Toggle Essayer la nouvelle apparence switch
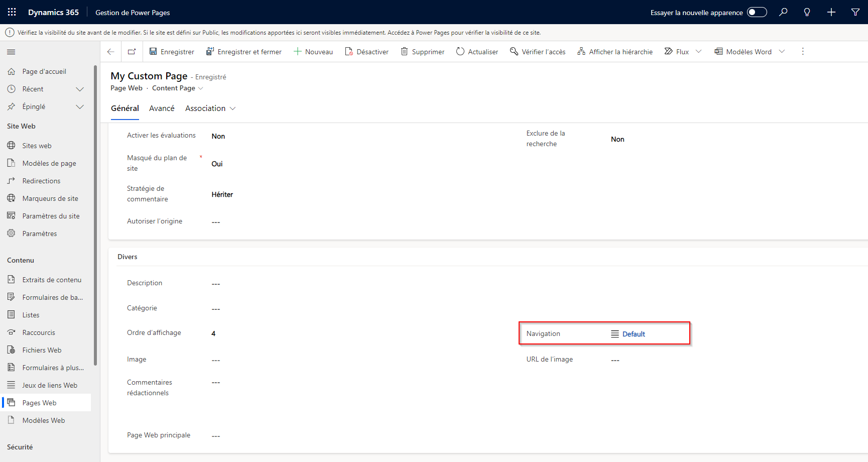Viewport: 868px width, 462px height. tap(757, 12)
